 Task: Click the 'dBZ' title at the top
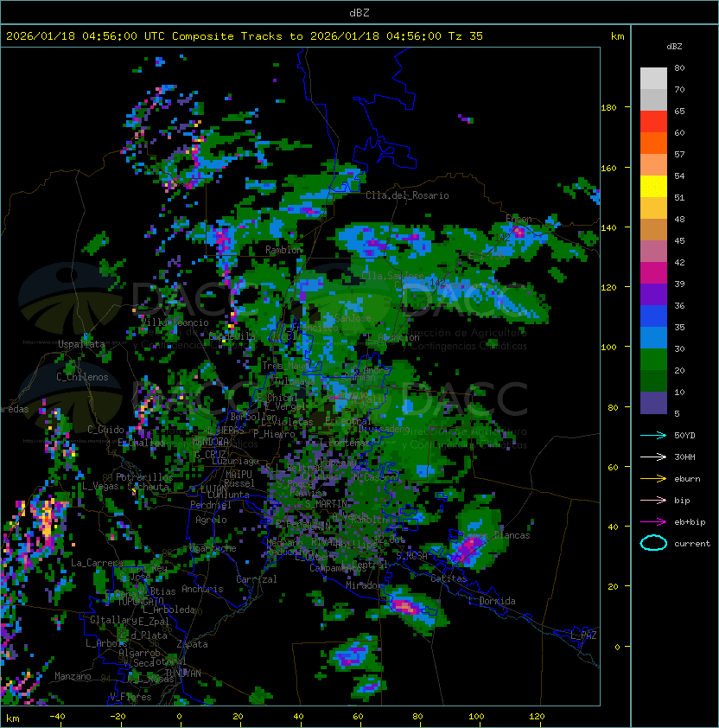(359, 13)
